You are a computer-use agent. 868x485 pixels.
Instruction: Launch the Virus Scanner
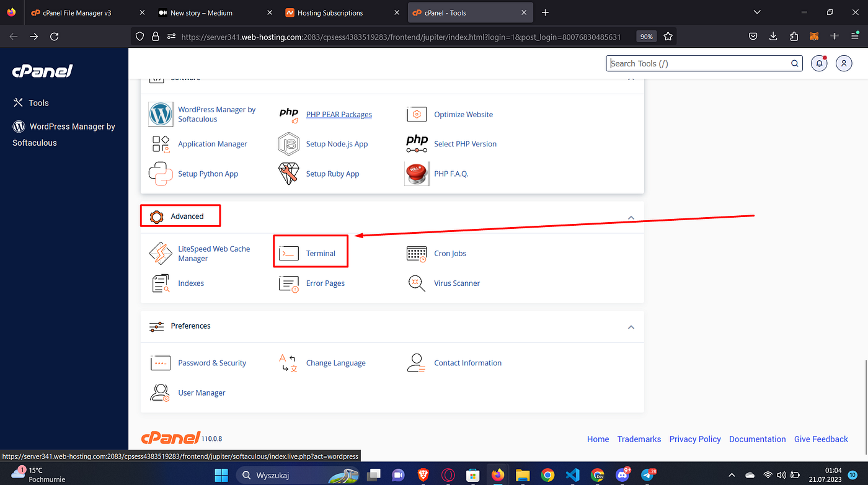click(x=456, y=283)
